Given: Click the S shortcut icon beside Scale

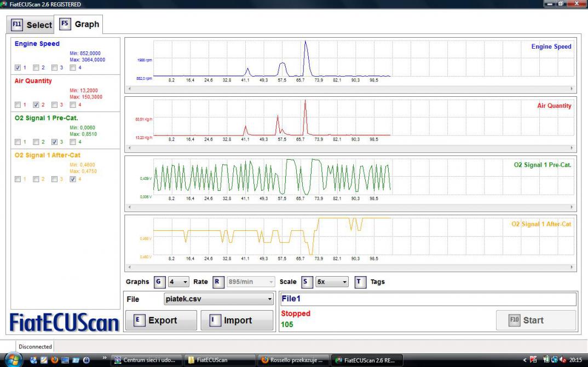Looking at the screenshot, I should (307, 282).
